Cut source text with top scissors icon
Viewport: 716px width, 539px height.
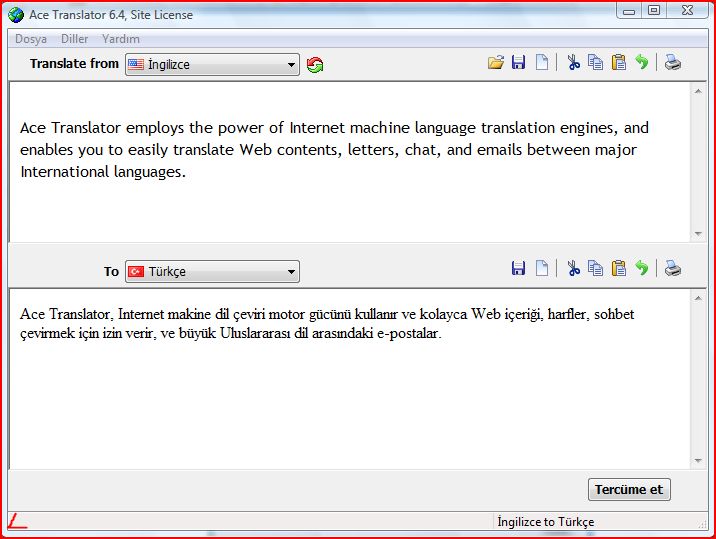point(573,63)
